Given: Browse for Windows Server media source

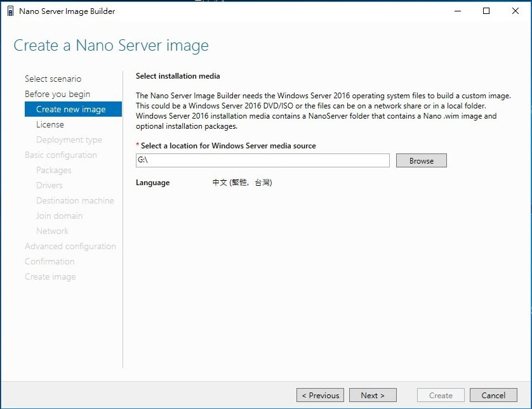Looking at the screenshot, I should (x=422, y=160).
